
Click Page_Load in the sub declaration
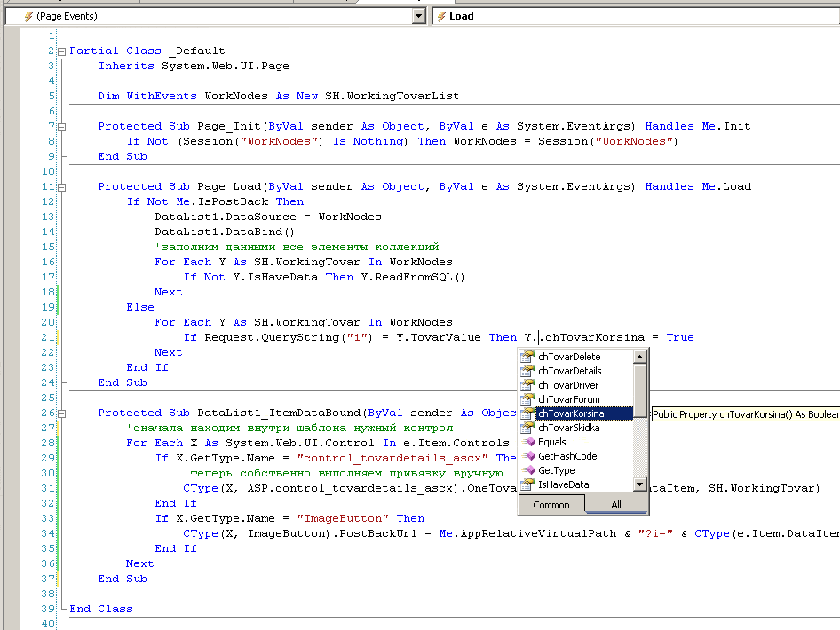[x=229, y=187]
